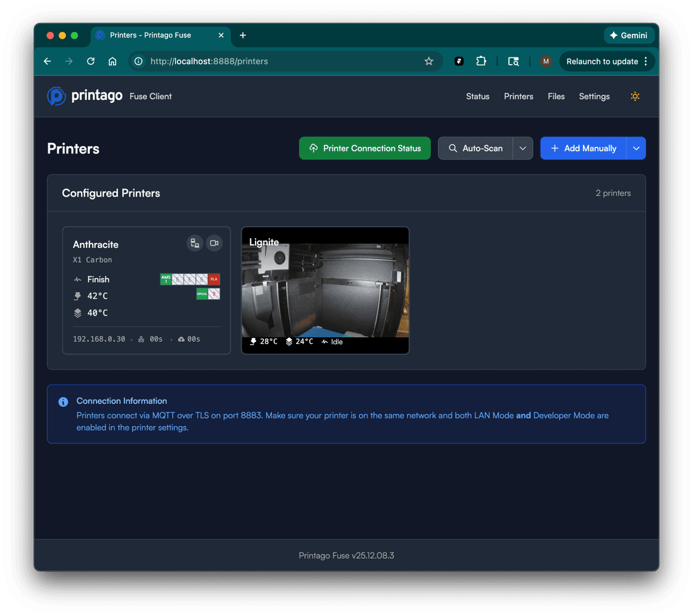
Task: Open the Lignite camera thumbnail
Action: tap(325, 290)
